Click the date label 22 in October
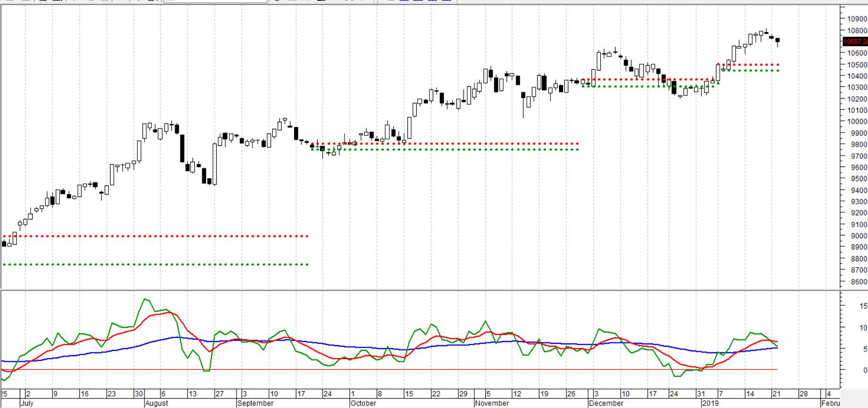 [x=436, y=394]
